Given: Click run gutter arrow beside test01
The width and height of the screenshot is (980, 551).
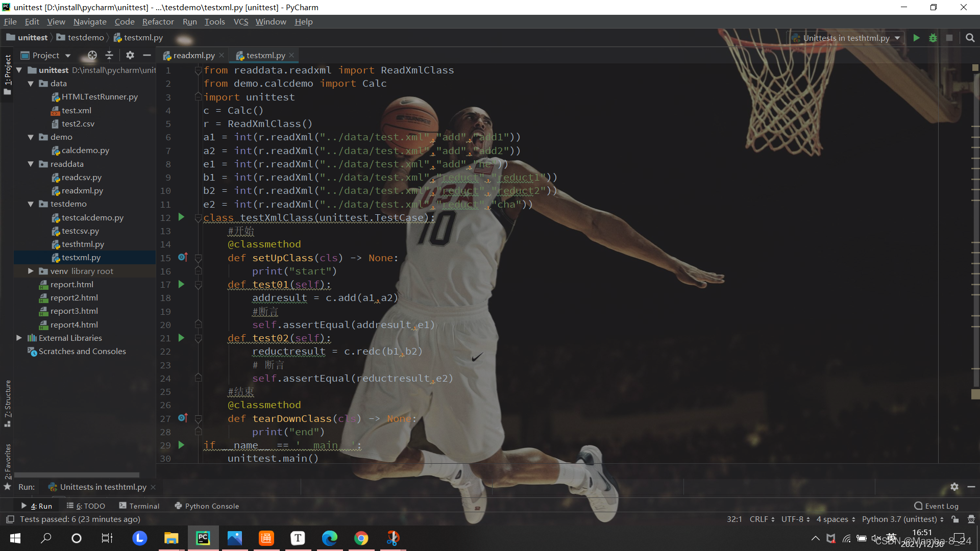Looking at the screenshot, I should tap(181, 284).
